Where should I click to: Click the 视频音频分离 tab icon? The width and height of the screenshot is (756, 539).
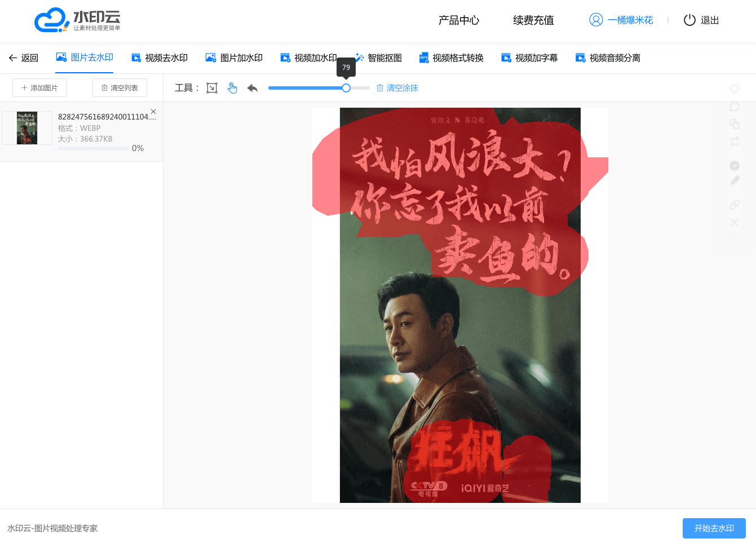point(581,58)
